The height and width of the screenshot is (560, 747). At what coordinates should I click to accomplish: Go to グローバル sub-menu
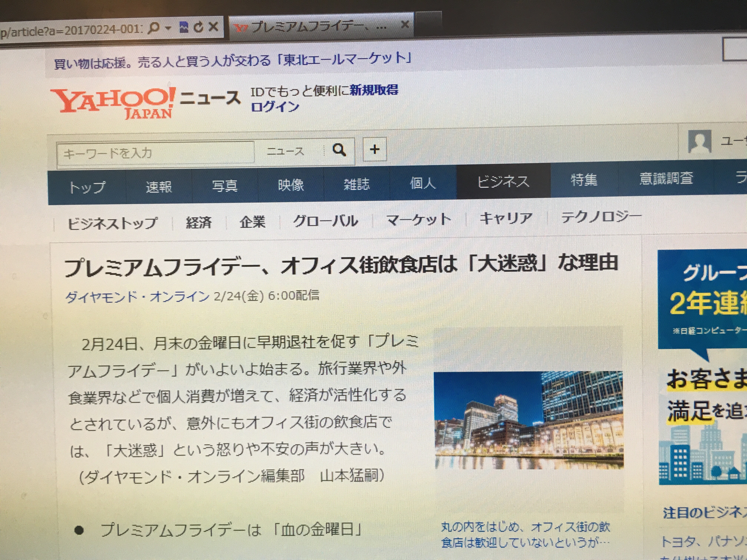pyautogui.click(x=326, y=221)
